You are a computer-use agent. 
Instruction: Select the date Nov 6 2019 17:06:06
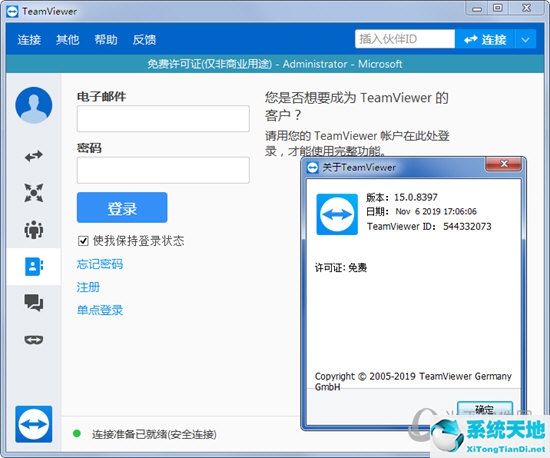[x=436, y=211]
